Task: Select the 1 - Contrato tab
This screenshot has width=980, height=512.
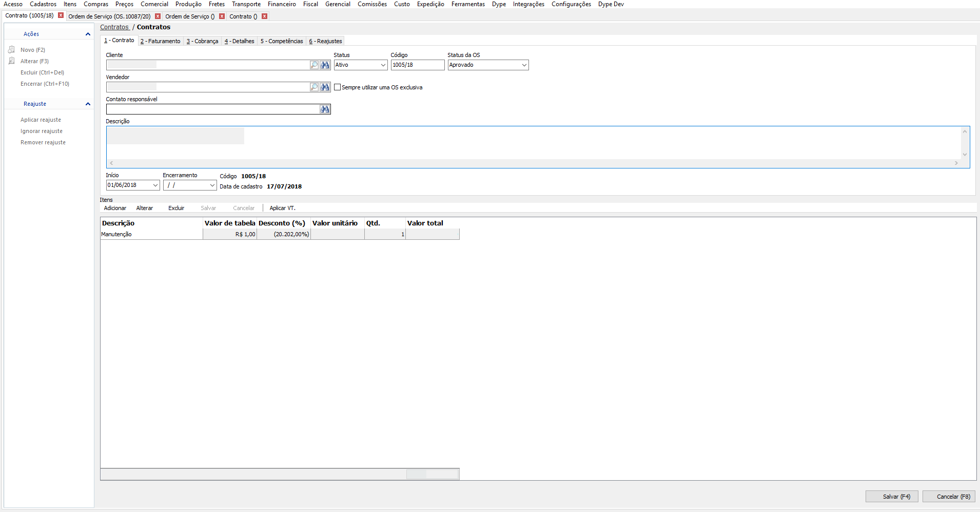Action: pyautogui.click(x=119, y=40)
